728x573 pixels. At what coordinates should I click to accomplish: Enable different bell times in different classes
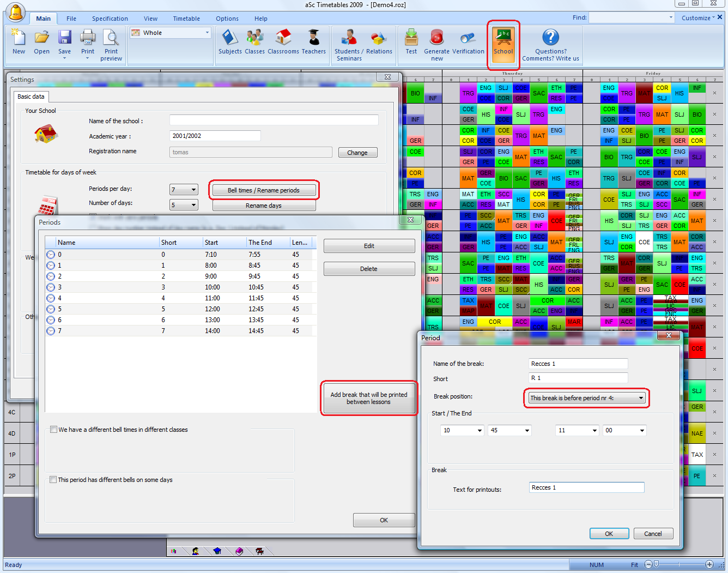(54, 430)
